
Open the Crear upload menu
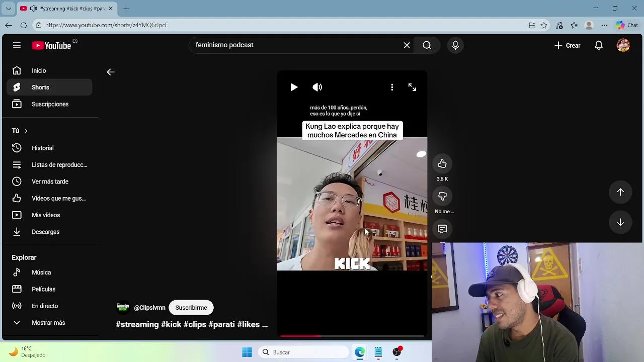(x=568, y=45)
